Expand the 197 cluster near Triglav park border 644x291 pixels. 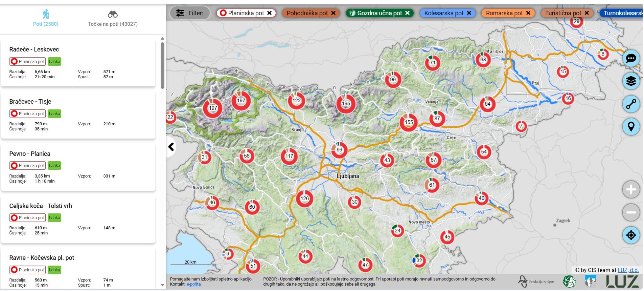pos(241,101)
